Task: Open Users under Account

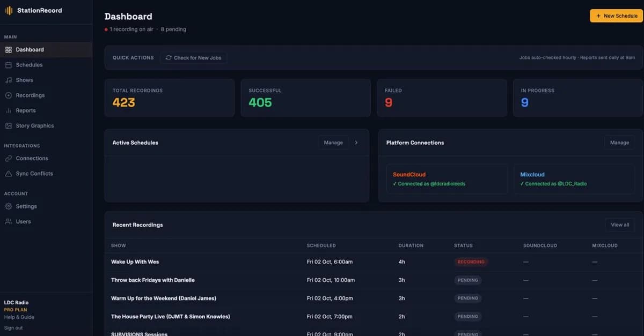Action: tap(46, 221)
